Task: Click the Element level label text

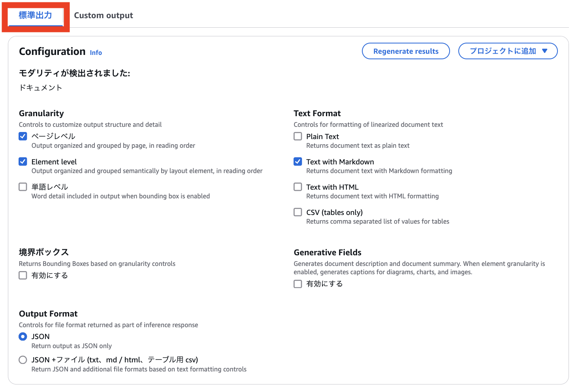Action: [54, 162]
